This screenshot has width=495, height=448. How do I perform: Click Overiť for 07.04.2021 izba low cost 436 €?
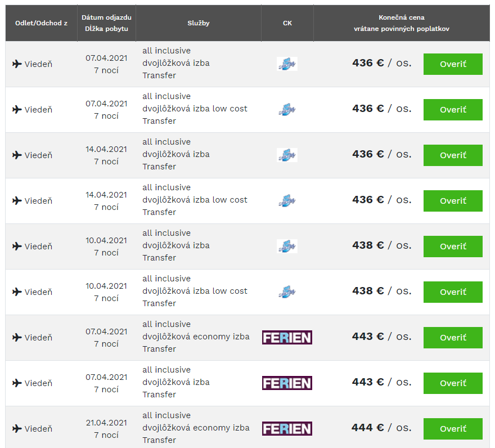[453, 110]
